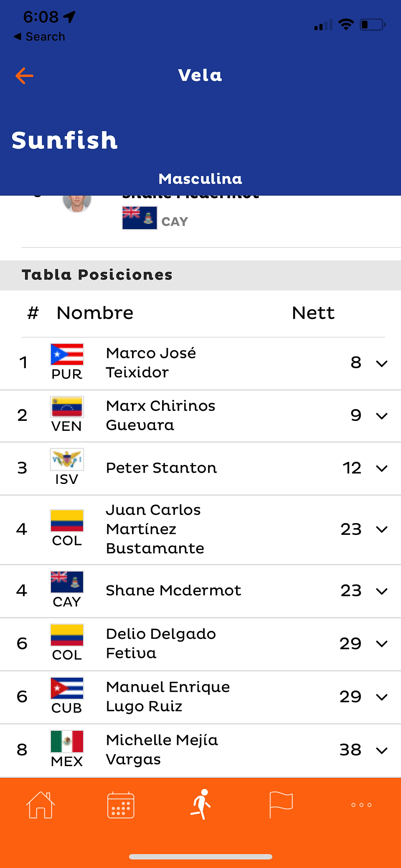Select the running athlete sports icon
Screen dimensions: 401x868
(x=201, y=804)
